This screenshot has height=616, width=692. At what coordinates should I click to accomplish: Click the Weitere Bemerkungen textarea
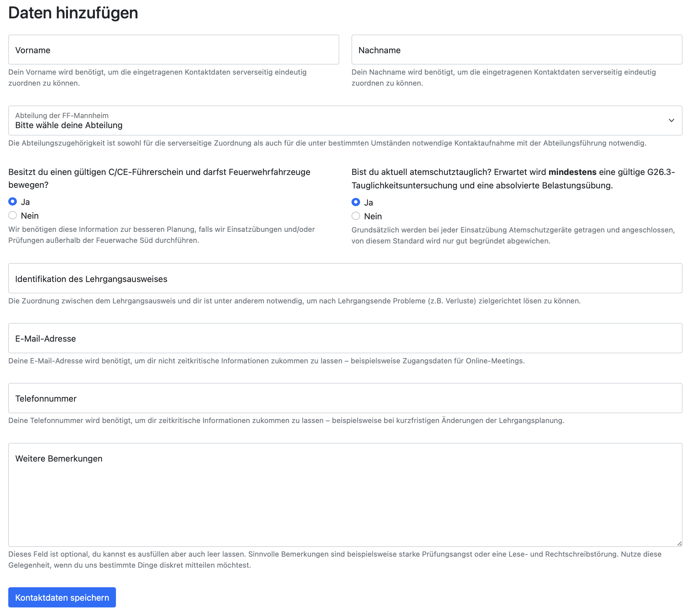(345, 495)
